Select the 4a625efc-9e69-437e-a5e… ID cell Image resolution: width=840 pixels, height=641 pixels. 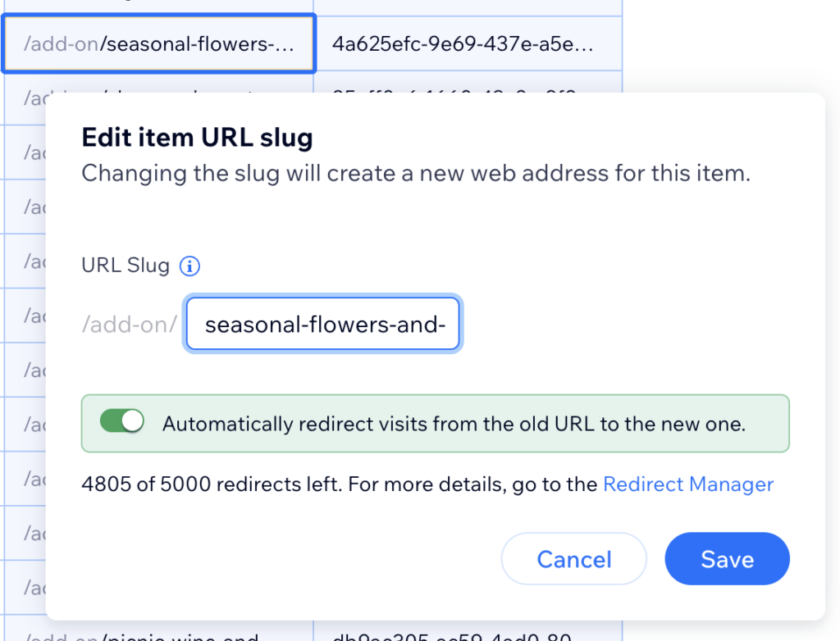(468, 43)
